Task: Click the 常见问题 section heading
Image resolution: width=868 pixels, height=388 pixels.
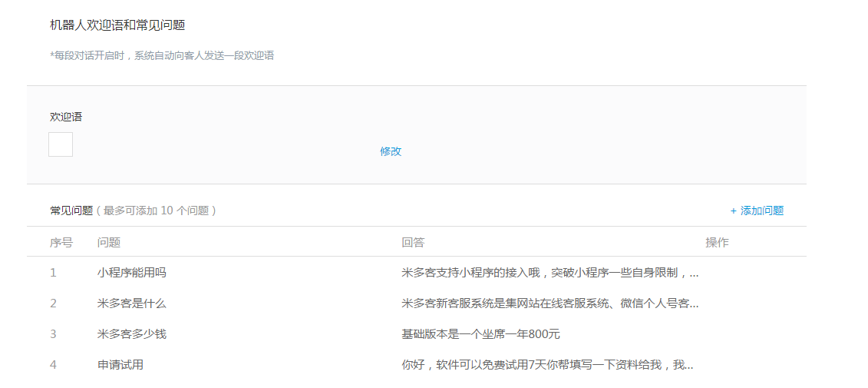Action: pyautogui.click(x=71, y=211)
